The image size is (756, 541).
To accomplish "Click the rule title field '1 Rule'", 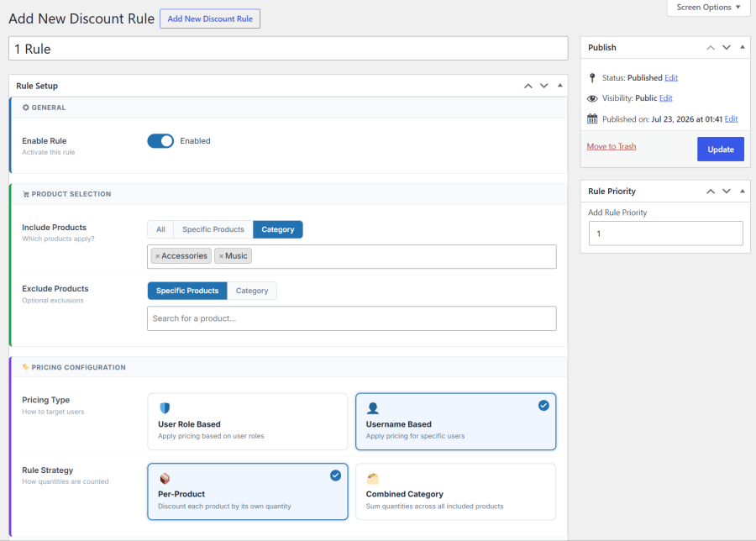I will click(x=288, y=49).
